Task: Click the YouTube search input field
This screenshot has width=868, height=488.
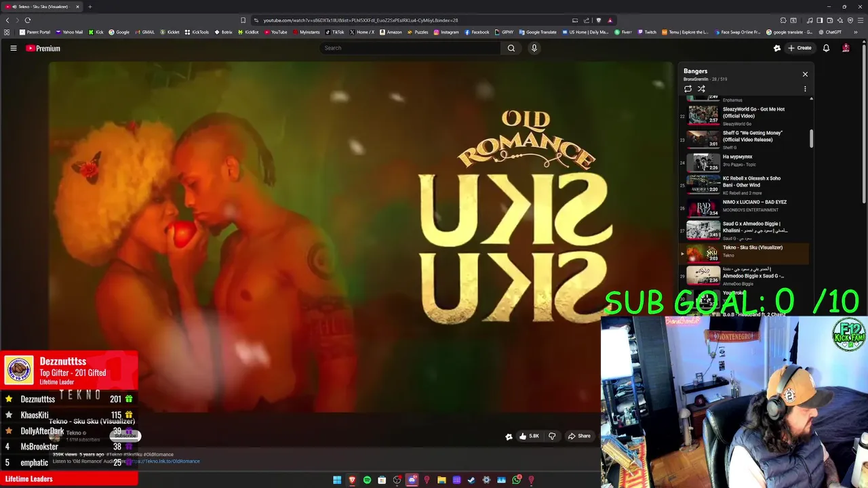Action: click(x=410, y=48)
